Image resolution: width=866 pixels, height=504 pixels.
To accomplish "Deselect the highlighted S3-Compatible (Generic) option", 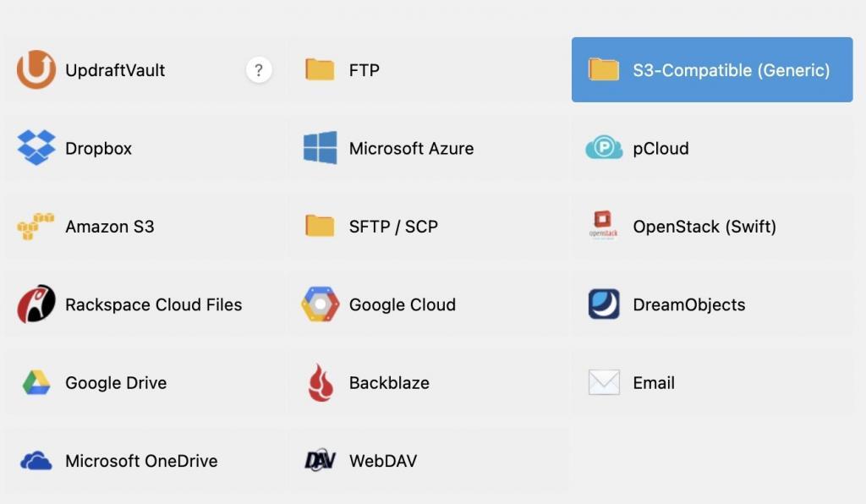I will pyautogui.click(x=712, y=69).
